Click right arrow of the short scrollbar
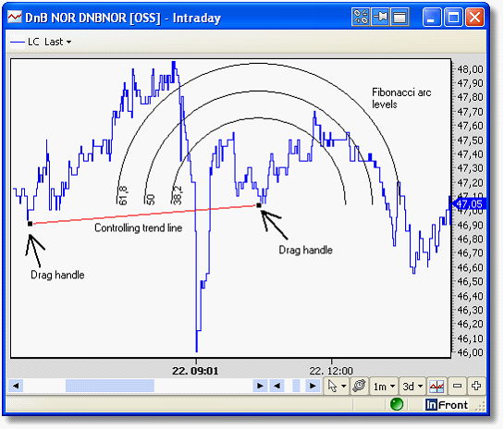504x430 pixels. click(x=313, y=386)
